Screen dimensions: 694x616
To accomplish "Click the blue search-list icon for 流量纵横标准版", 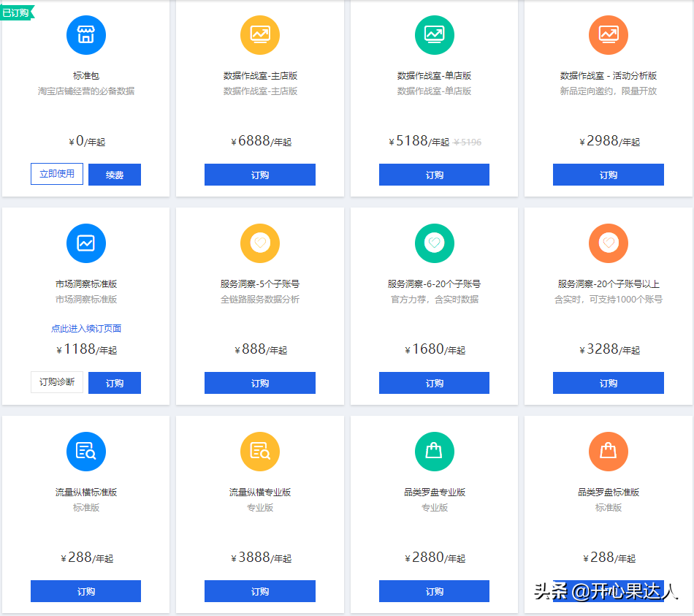I will coord(86,452).
